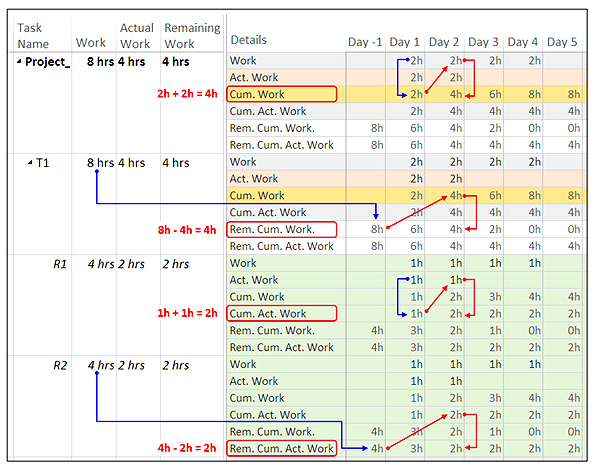Click R2 Work Day 4 cell 1h
The height and width of the screenshot is (470, 597).
point(523,364)
